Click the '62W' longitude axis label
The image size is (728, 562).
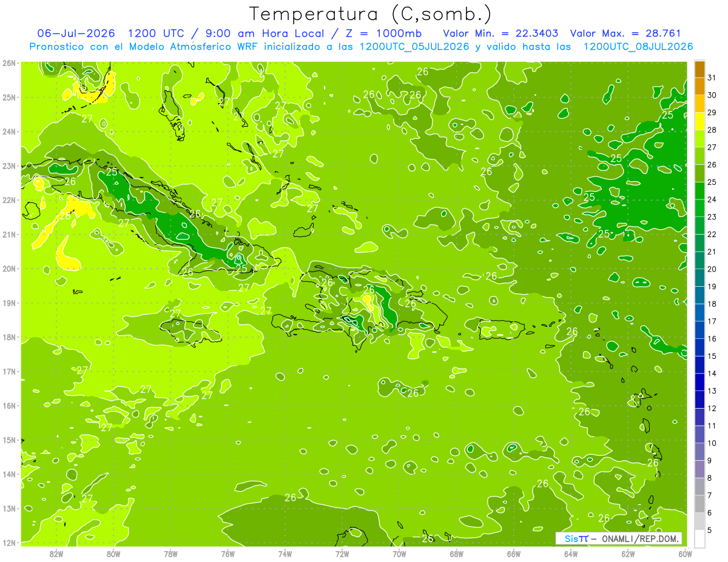[x=628, y=554]
